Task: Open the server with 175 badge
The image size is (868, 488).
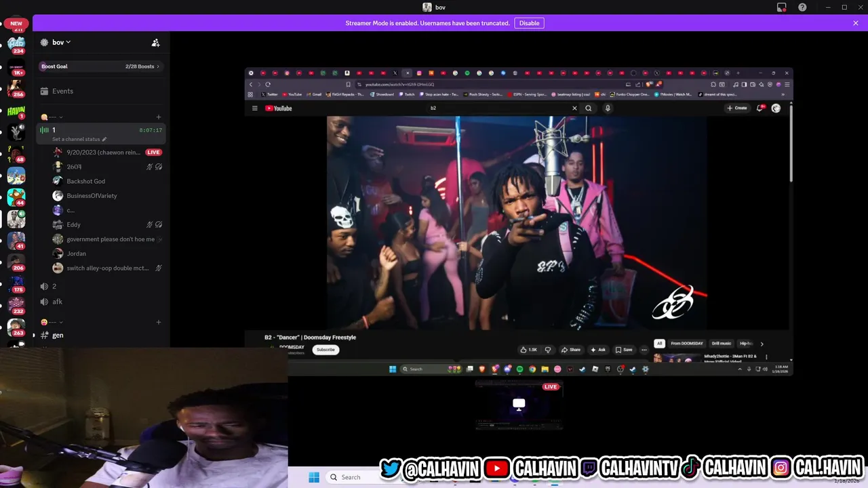Action: coord(16,284)
